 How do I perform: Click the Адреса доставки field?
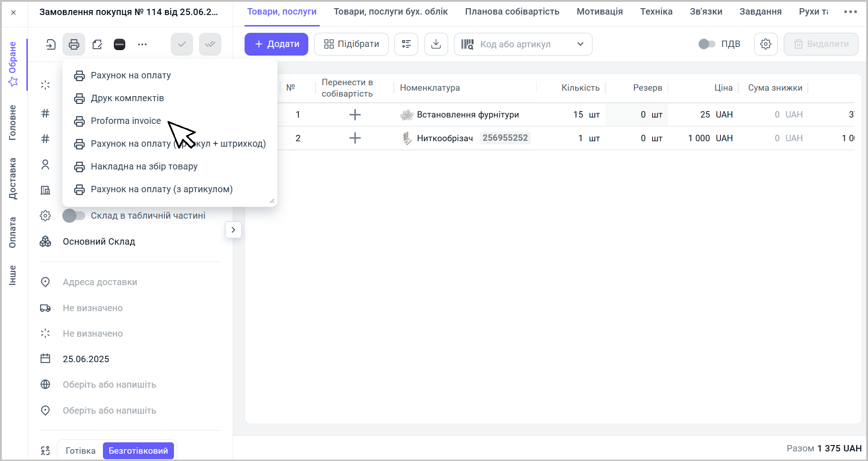click(x=100, y=282)
